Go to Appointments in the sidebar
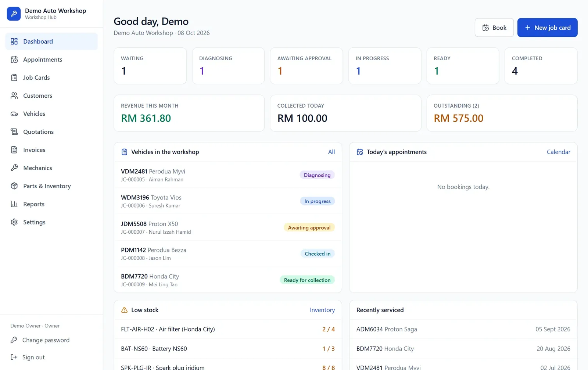The height and width of the screenshot is (370, 588). 51,60
